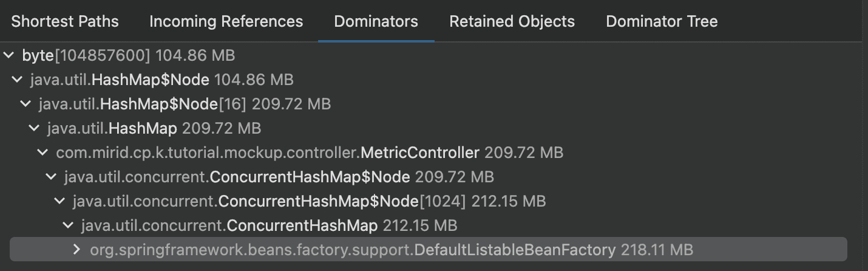Select the DefaultListableBeanFactory 218.11 MB row
The width and height of the screenshot is (868, 271).
[391, 250]
